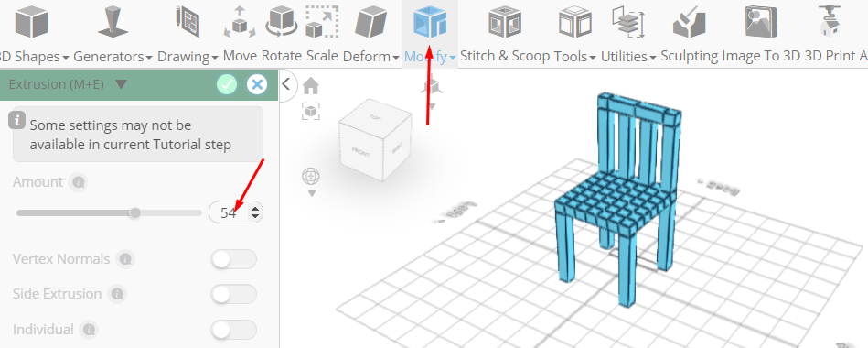The image size is (868, 348).
Task: Cancel the Extrusion with blue X
Action: click(x=257, y=85)
